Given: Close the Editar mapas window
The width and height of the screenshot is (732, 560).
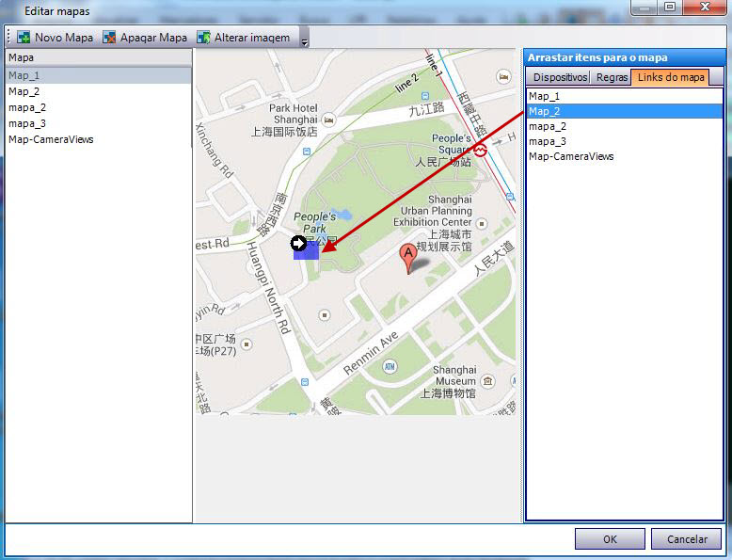Looking at the screenshot, I should click(x=705, y=7).
